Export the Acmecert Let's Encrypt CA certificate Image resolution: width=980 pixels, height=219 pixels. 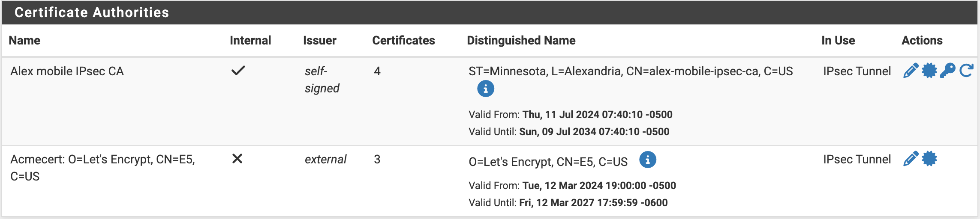(x=929, y=159)
